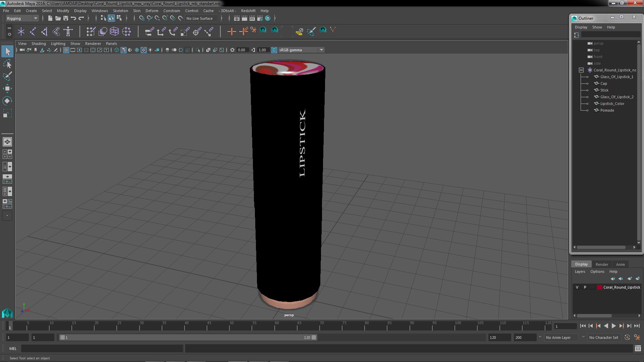Screen dimensions: 644x362
Task: Open the layer editor Options menu
Action: click(597, 271)
